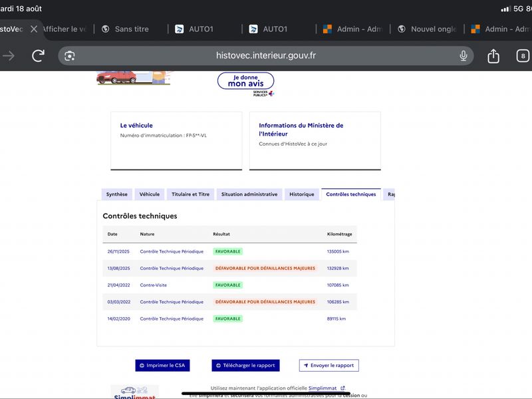
Task: Select the Historique tab
Action: click(302, 194)
